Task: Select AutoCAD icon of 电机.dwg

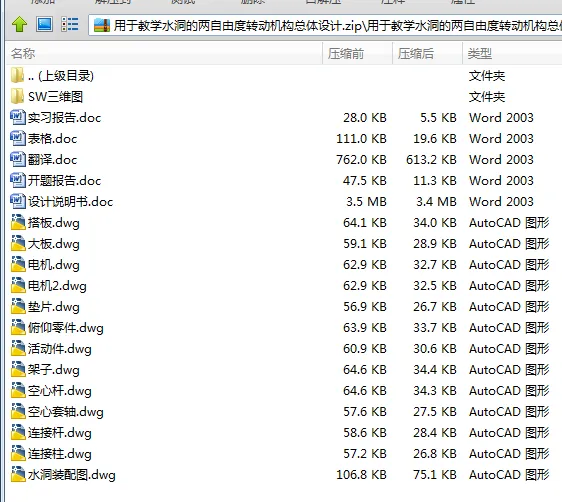Action: pos(18,264)
